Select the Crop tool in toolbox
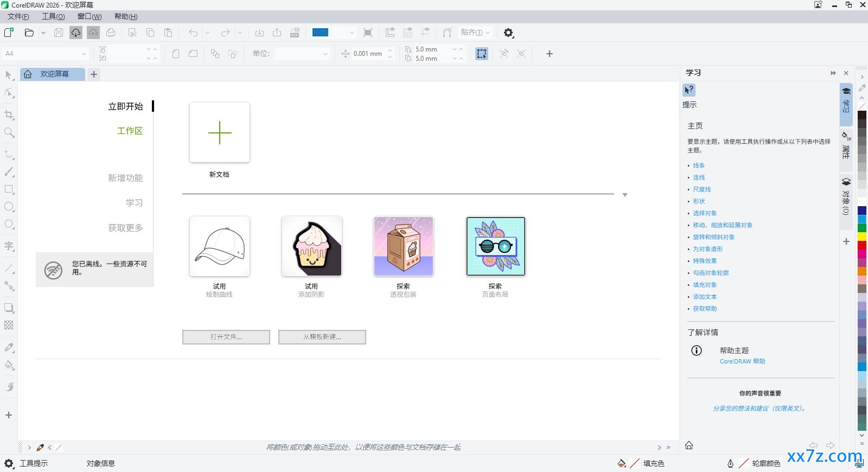This screenshot has width=868, height=472. pos(9,115)
